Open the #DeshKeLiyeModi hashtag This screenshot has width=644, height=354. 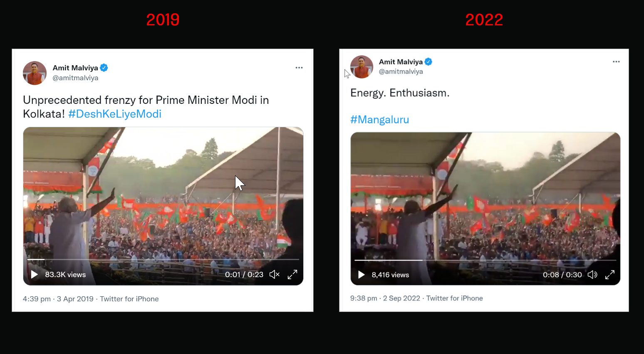tap(115, 114)
